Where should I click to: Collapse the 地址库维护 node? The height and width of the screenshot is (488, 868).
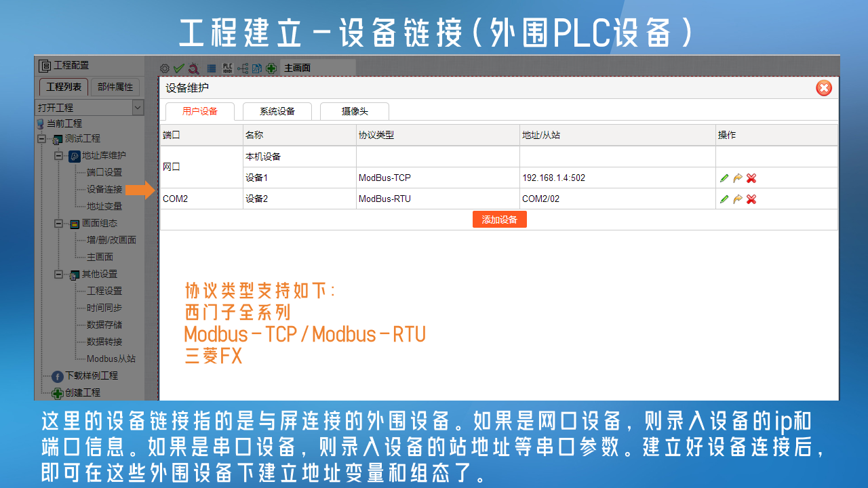(x=59, y=156)
